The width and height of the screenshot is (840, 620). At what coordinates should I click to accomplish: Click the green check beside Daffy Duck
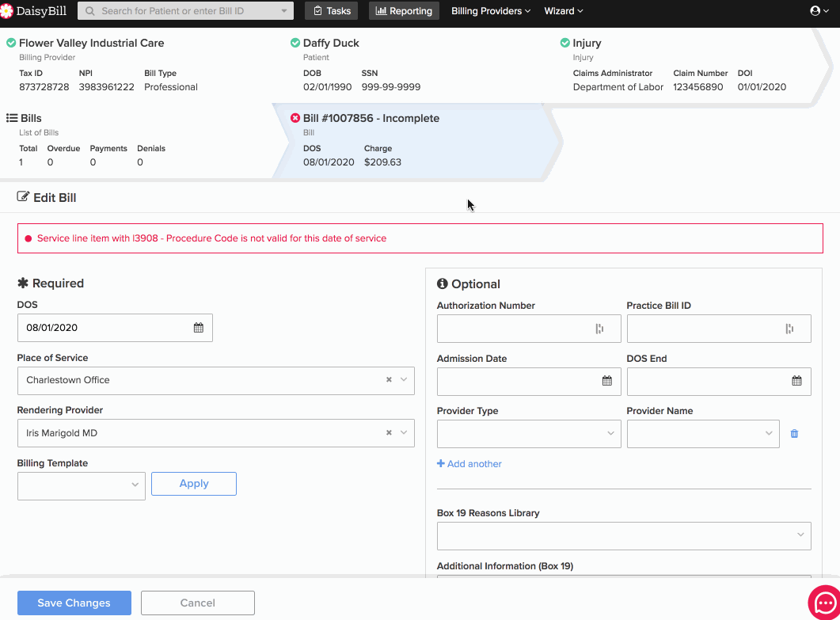click(x=295, y=43)
